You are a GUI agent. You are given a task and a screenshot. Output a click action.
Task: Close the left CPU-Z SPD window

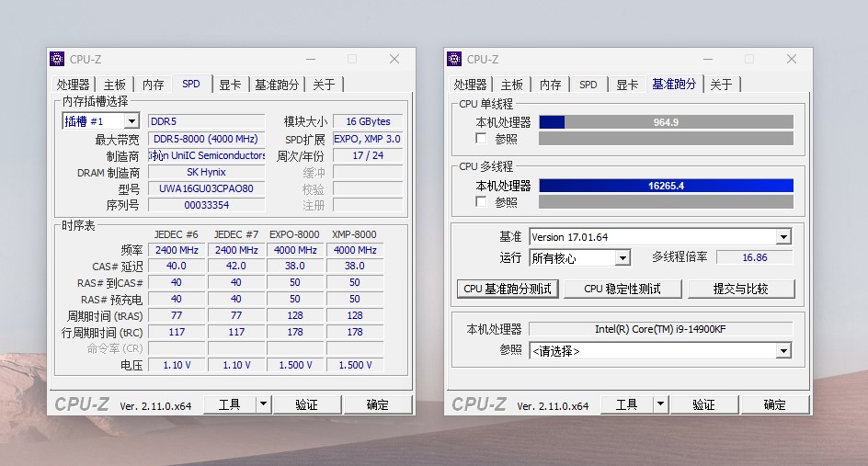point(394,59)
